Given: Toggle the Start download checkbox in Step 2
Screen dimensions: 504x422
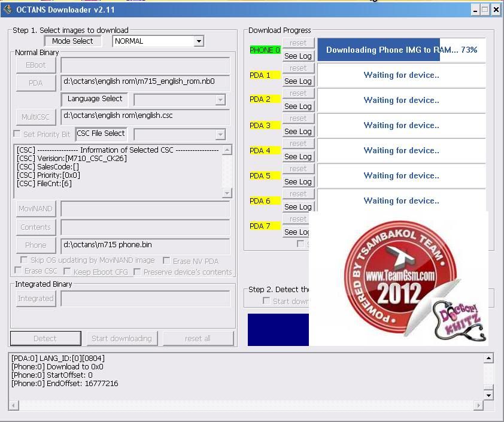Looking at the screenshot, I should click(x=266, y=300).
